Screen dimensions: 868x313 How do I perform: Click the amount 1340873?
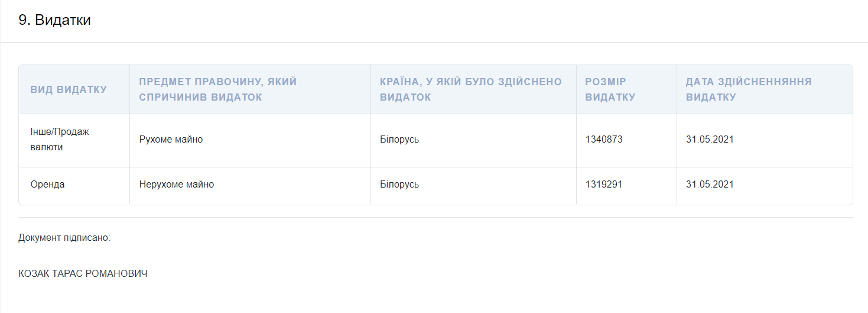[604, 140]
